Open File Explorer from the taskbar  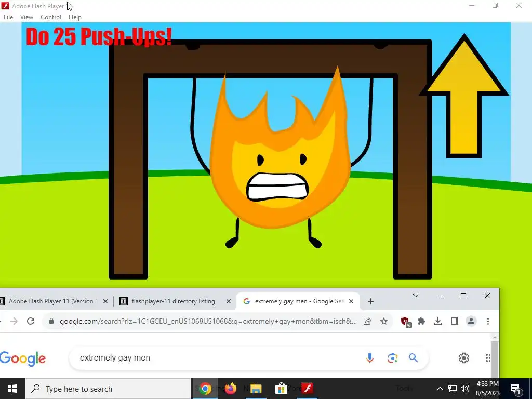click(256, 389)
